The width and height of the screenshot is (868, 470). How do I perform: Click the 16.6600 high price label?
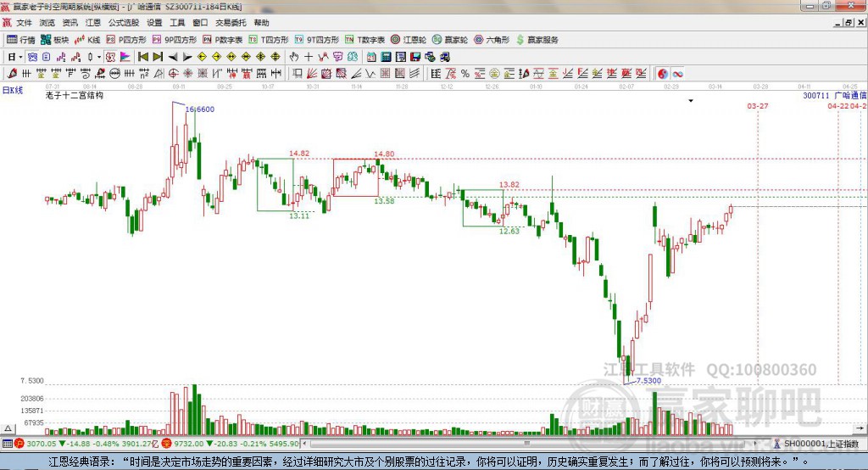point(200,109)
